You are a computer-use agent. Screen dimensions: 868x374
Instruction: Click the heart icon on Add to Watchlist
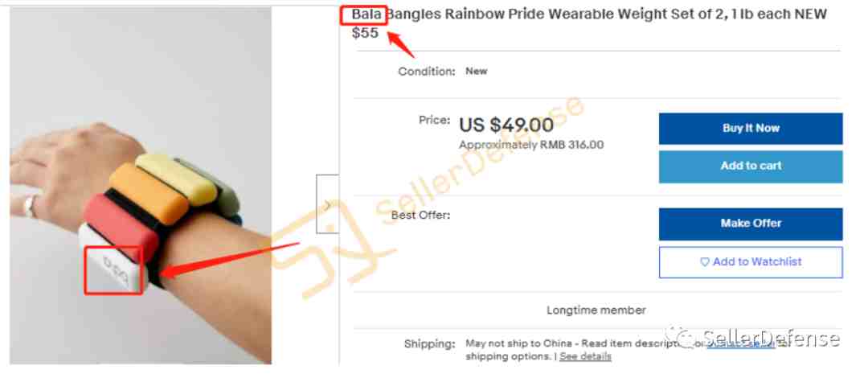(x=705, y=262)
